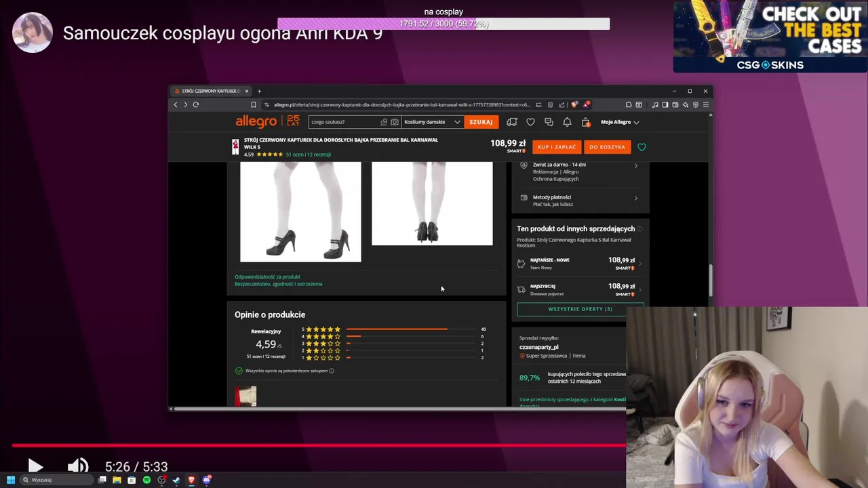The height and width of the screenshot is (488, 868).
Task: Bookmark this page in the toolbar
Action: pos(254,104)
